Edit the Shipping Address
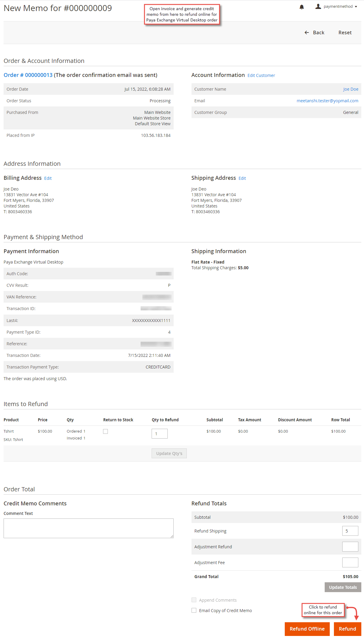 pyautogui.click(x=242, y=178)
